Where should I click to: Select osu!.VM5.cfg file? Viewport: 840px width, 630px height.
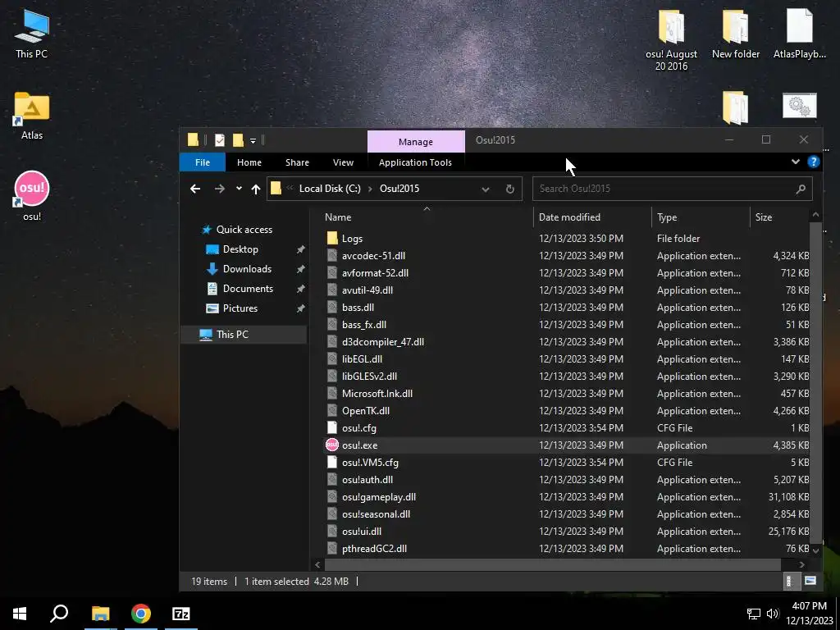coord(370,463)
